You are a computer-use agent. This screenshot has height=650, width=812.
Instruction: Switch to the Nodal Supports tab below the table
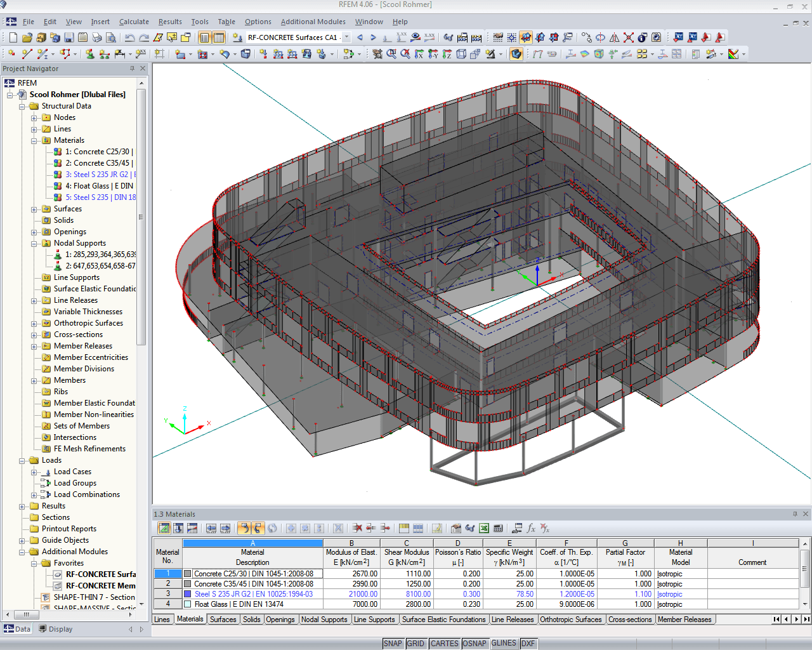[x=325, y=619]
